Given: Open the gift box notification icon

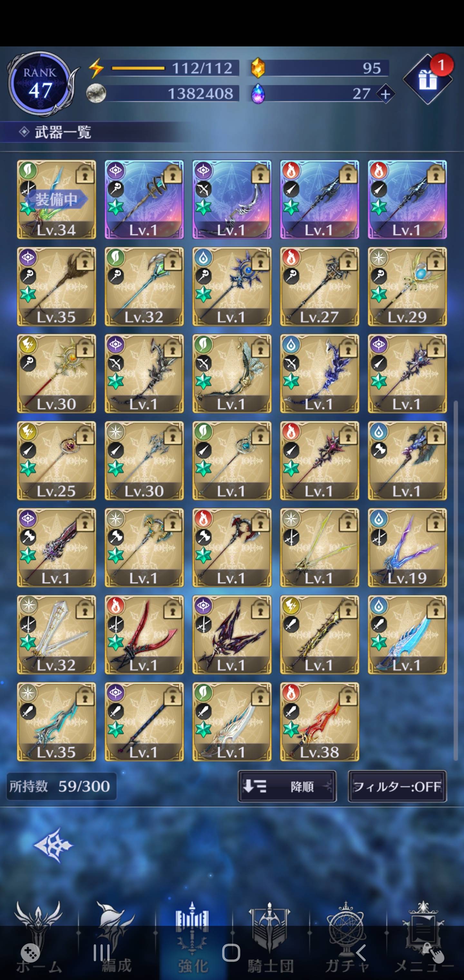Looking at the screenshot, I should [x=428, y=80].
